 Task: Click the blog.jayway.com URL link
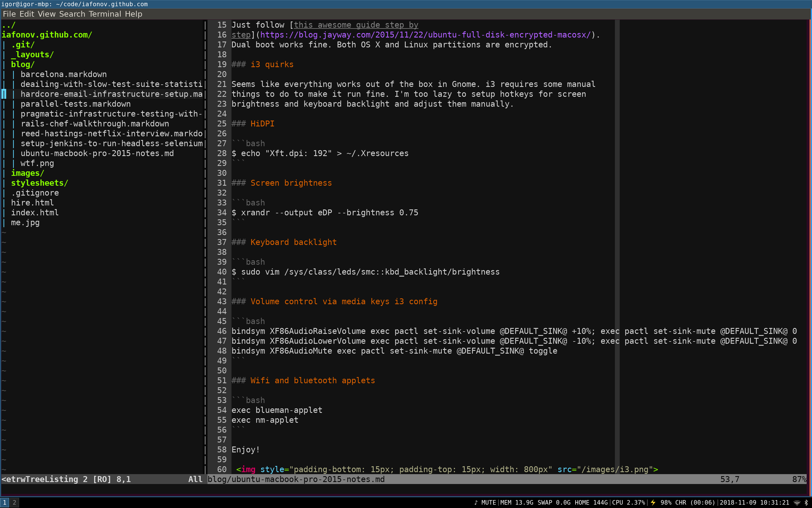[x=425, y=35]
